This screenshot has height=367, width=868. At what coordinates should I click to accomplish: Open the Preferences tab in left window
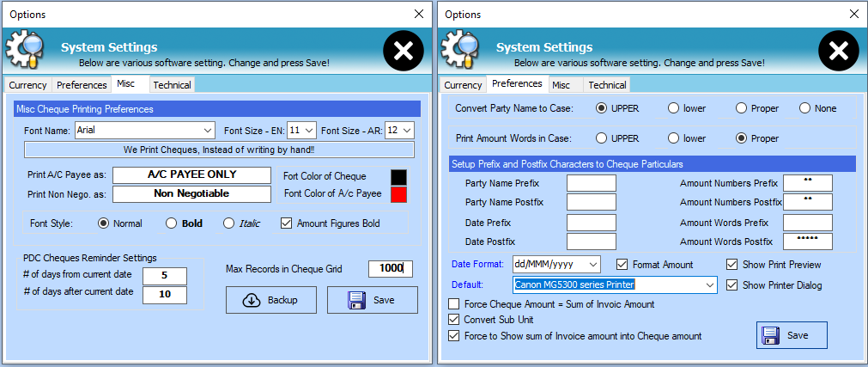pyautogui.click(x=82, y=85)
